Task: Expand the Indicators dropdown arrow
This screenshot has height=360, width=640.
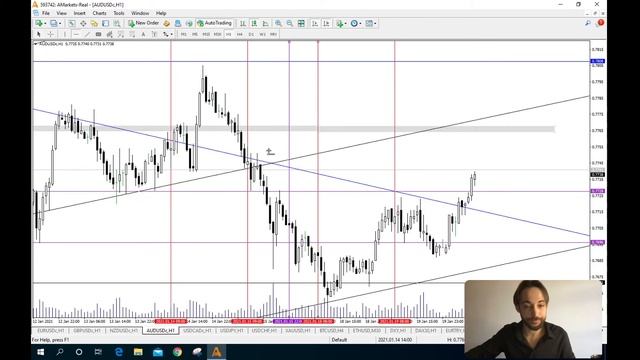Action: 345,24
